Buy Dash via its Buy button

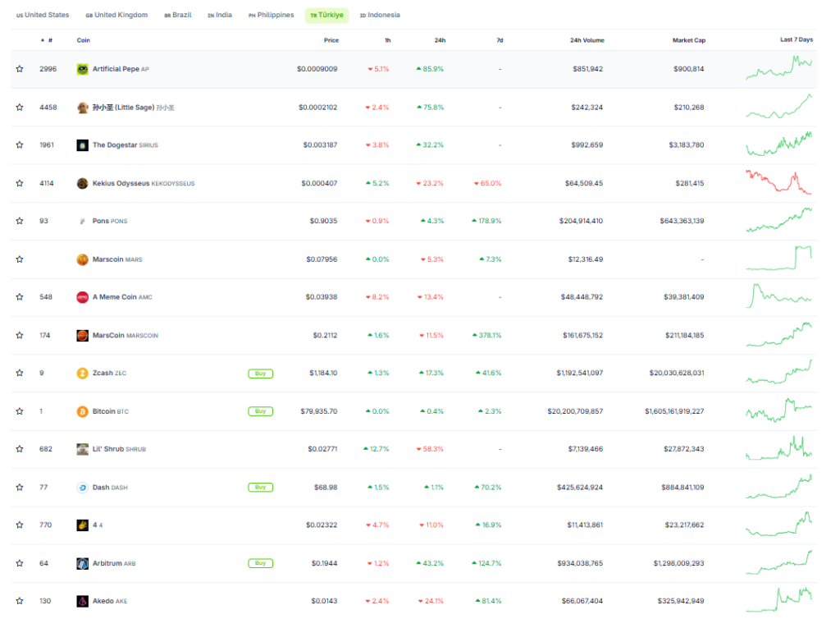(260, 488)
